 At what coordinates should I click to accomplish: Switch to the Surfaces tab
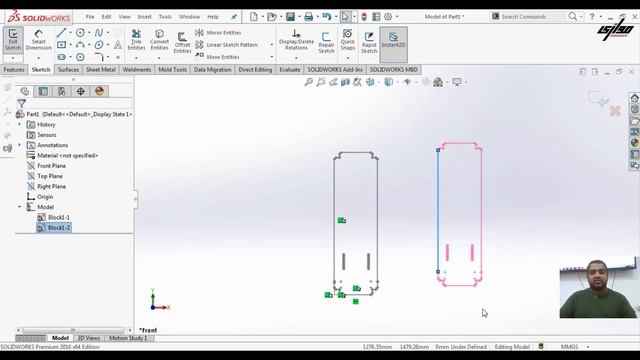[x=68, y=70]
